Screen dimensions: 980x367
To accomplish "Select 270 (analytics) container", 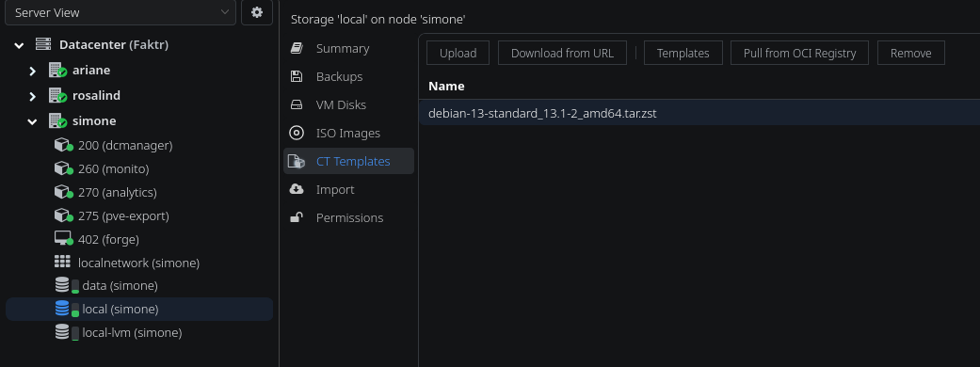I will tap(118, 193).
